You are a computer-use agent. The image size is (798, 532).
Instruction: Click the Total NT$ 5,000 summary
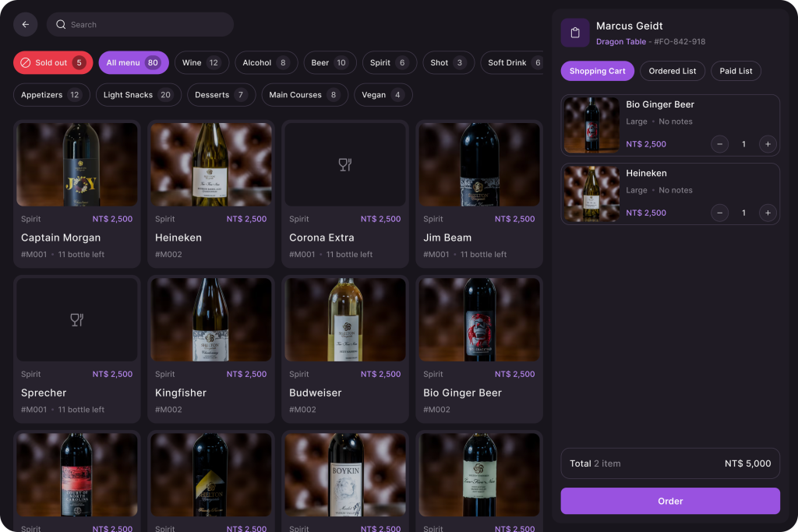click(x=670, y=463)
